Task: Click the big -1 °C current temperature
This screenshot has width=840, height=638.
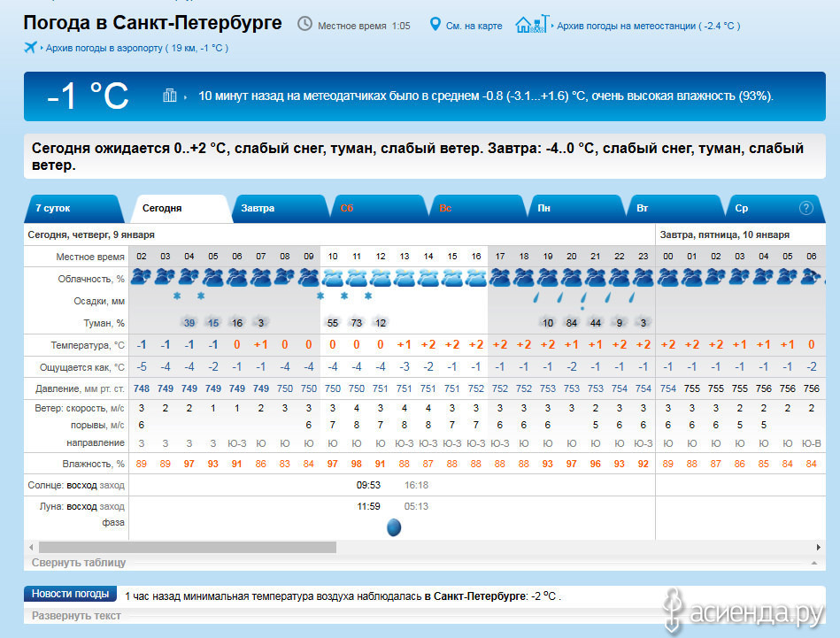Action: point(89,96)
